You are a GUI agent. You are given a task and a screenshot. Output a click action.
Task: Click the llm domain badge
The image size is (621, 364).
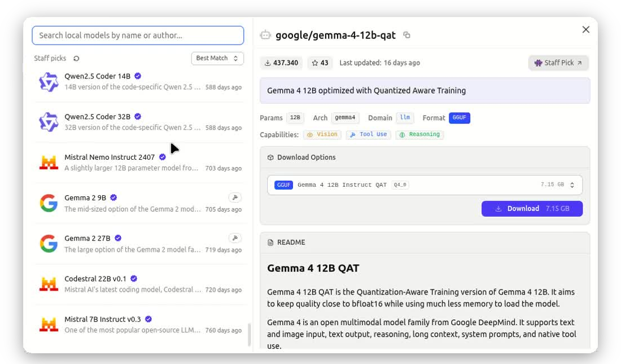pyautogui.click(x=405, y=117)
